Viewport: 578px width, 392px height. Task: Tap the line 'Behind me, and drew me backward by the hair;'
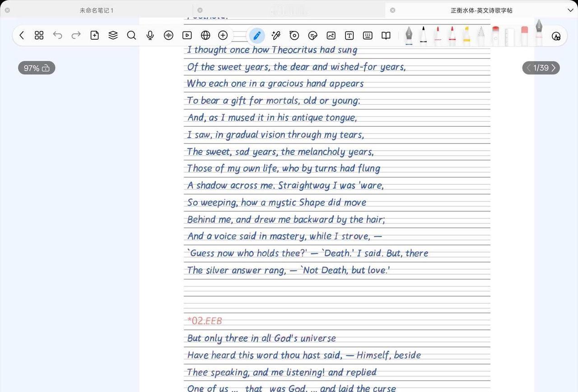[x=286, y=219]
